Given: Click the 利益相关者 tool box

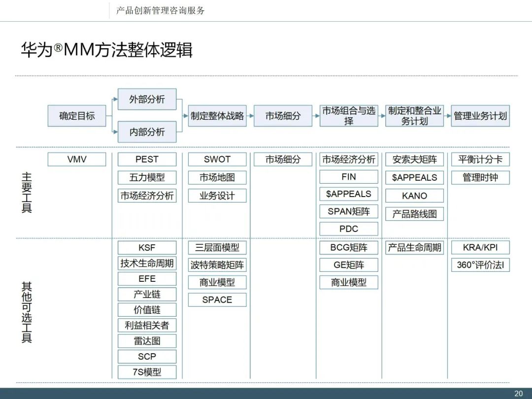Looking at the screenshot, I should [x=147, y=326].
